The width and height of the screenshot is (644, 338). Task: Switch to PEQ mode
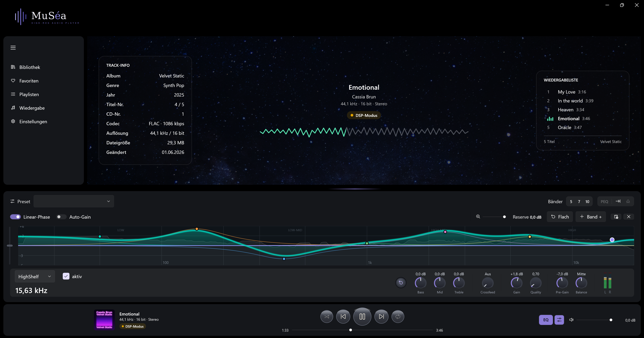coord(604,202)
